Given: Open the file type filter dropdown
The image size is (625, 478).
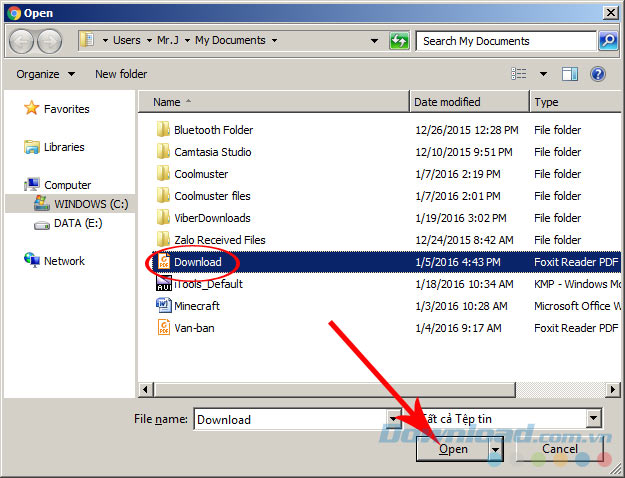Looking at the screenshot, I should tap(593, 419).
